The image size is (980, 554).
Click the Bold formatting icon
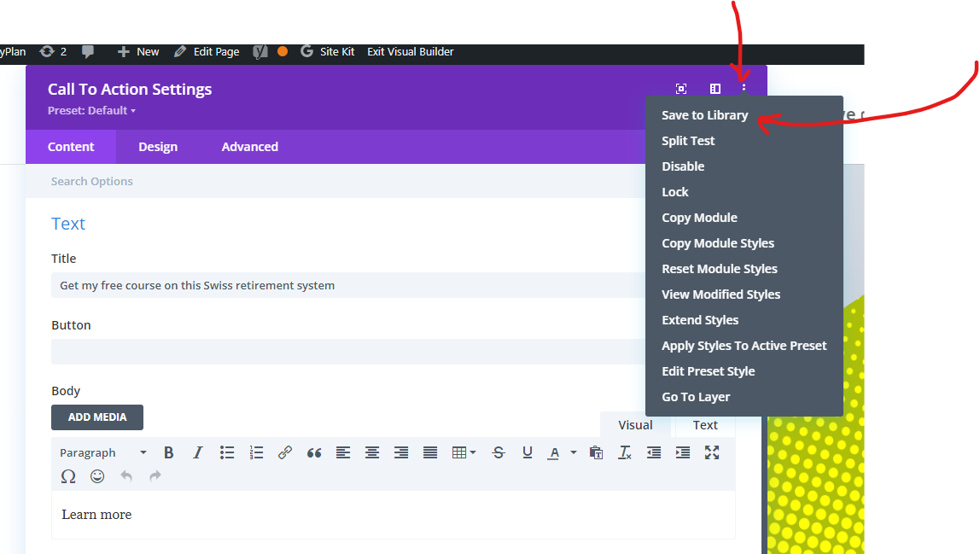point(169,452)
